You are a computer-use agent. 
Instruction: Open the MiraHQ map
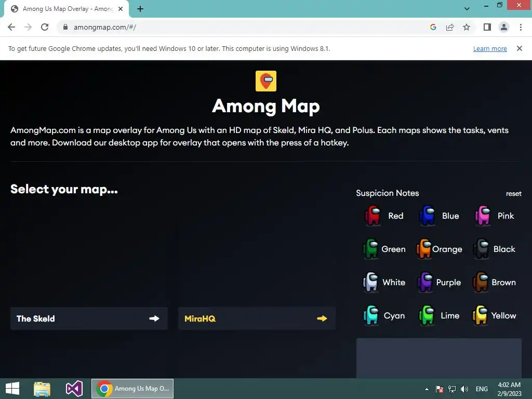tap(257, 318)
